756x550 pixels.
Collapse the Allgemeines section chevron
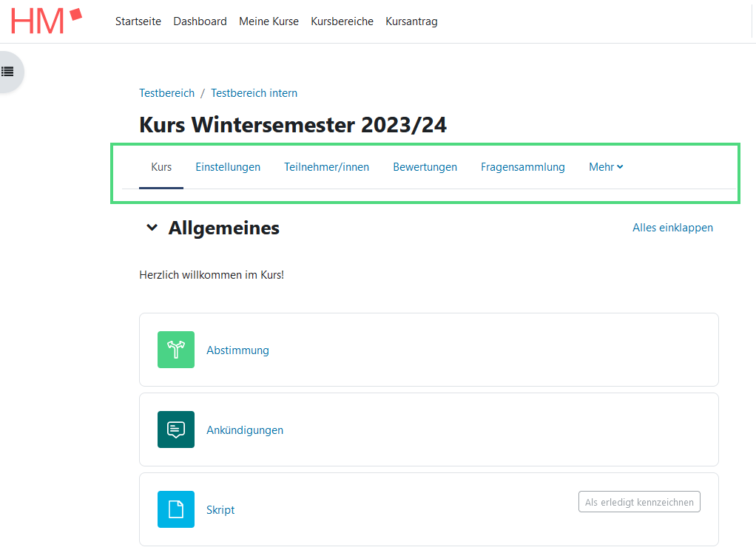point(152,228)
